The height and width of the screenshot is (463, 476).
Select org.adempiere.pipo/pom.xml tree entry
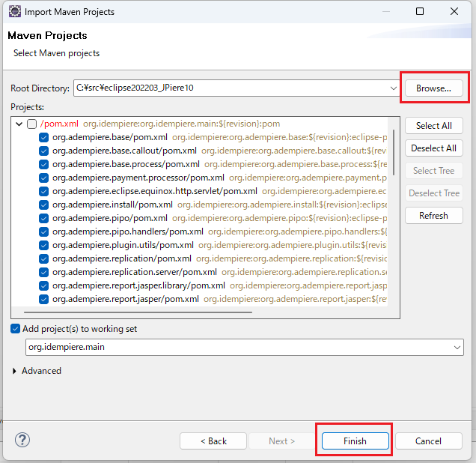109,218
